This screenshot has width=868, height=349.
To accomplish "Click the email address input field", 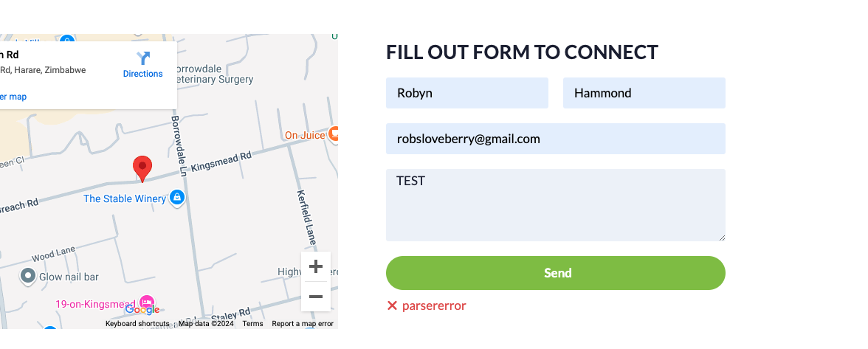I will point(555,139).
